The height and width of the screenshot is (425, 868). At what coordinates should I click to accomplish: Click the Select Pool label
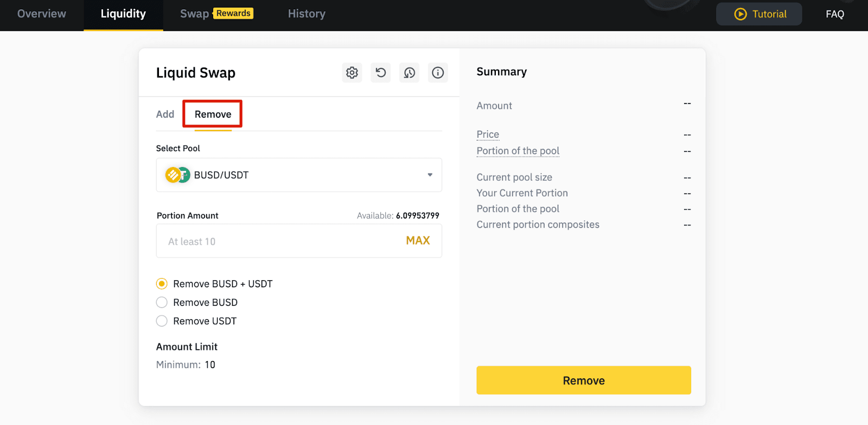[178, 149]
